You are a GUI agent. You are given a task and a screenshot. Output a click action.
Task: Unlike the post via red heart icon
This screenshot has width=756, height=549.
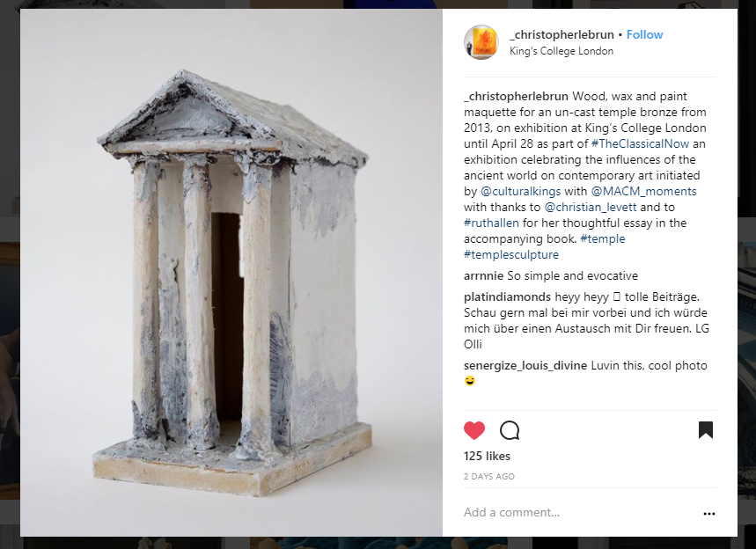coord(474,430)
